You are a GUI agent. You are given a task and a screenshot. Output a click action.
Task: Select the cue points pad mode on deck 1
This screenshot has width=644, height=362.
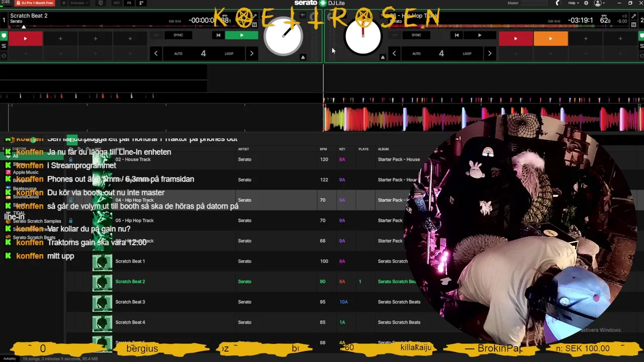[4, 36]
